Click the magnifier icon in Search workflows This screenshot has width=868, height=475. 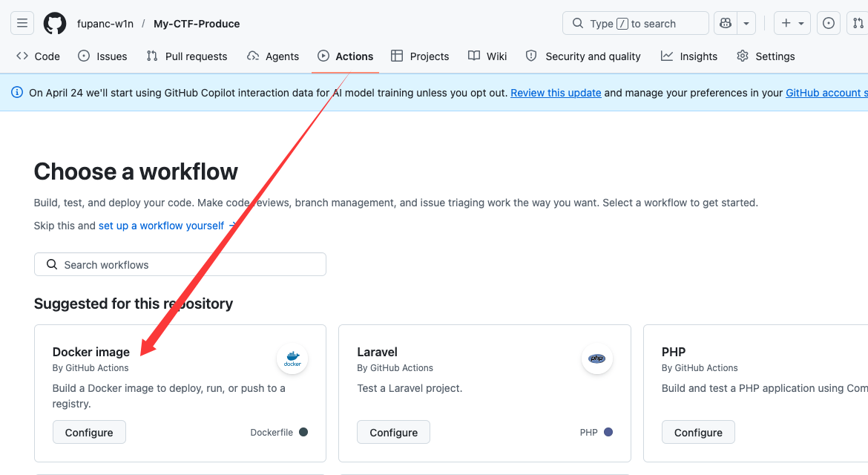coord(51,264)
